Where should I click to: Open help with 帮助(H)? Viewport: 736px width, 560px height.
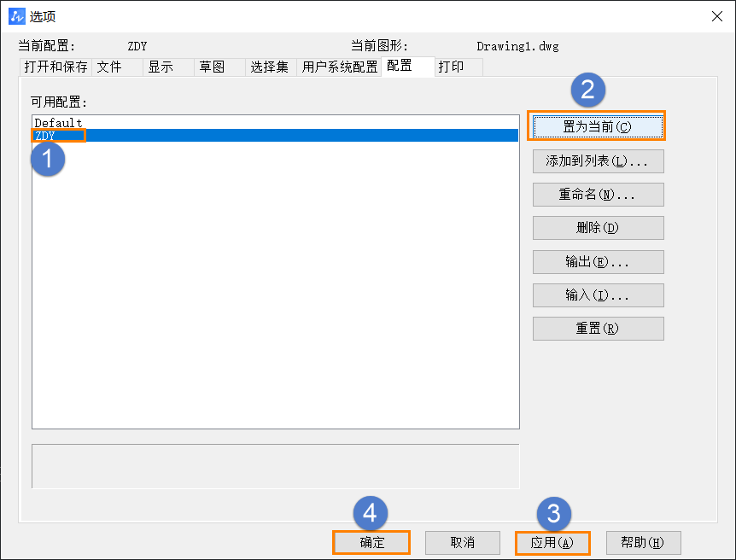643,543
